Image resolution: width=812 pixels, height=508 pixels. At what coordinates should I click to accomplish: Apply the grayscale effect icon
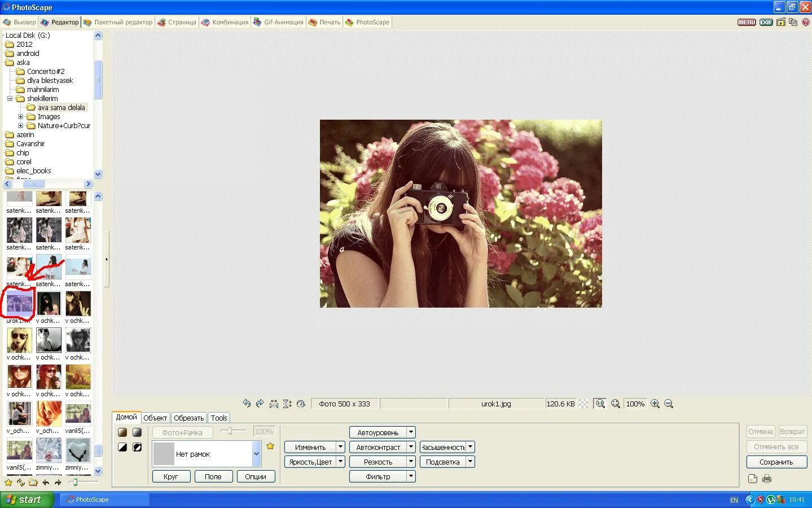(137, 432)
